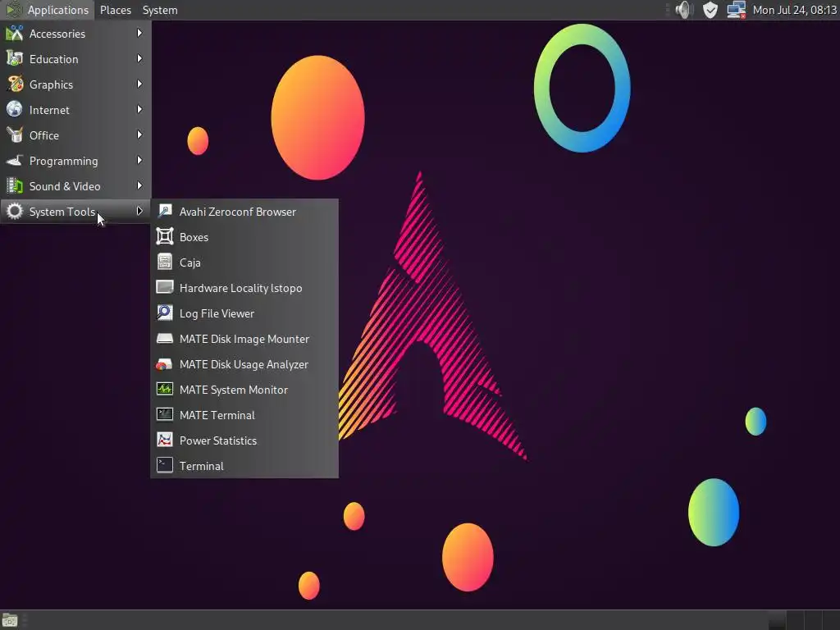Launch Power Statistics
The height and width of the screenshot is (630, 840).
244,441
